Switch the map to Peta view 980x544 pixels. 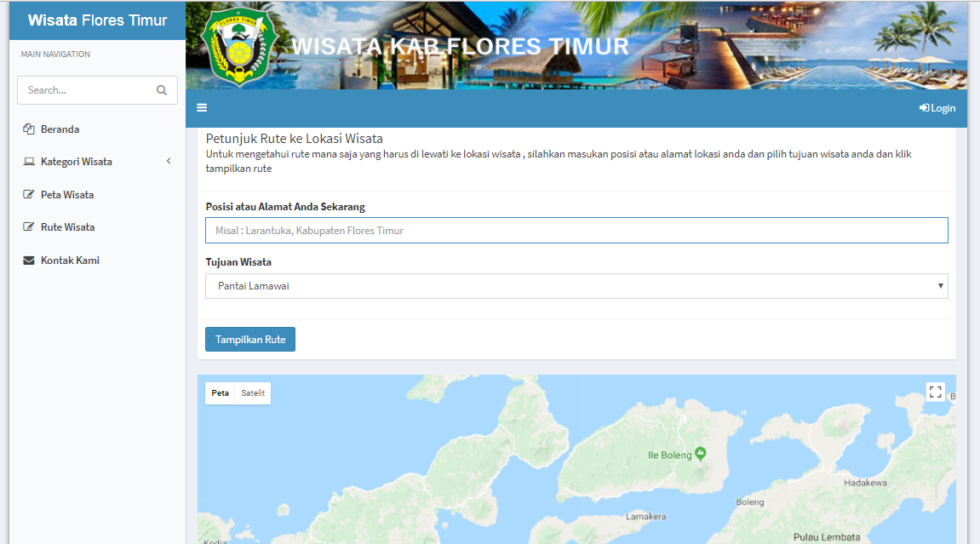(x=220, y=392)
